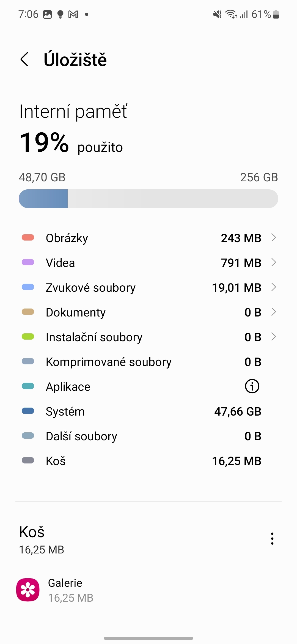Tap the purple Videa color indicator
Viewport: 297px width, 644px height.
(x=28, y=262)
